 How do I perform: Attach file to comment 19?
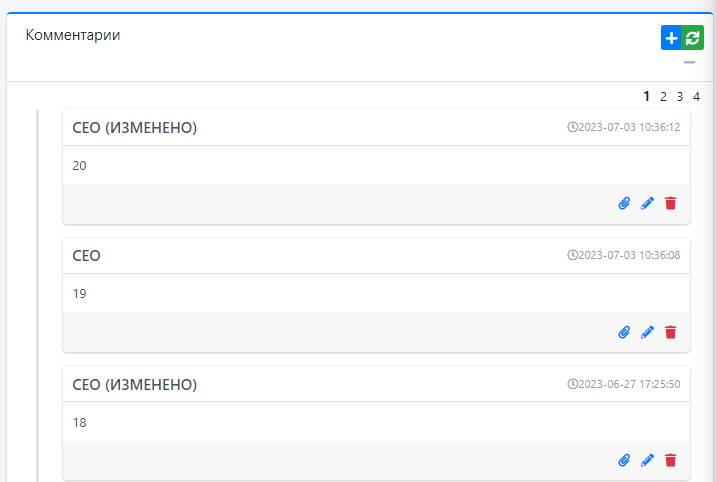point(624,332)
